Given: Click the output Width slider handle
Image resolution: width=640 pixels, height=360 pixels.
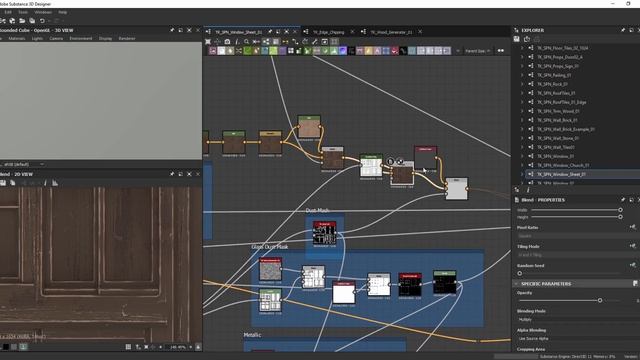Looking at the screenshot, I should [x=620, y=210].
